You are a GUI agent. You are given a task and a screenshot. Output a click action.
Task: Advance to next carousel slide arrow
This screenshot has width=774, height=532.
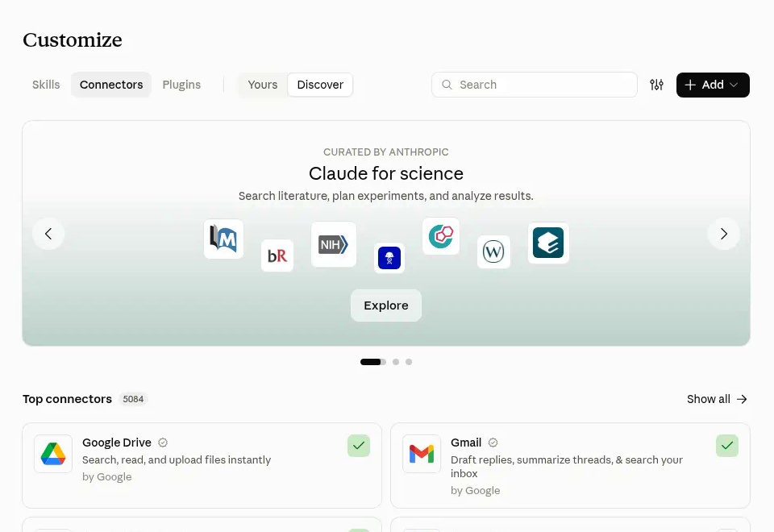724,234
